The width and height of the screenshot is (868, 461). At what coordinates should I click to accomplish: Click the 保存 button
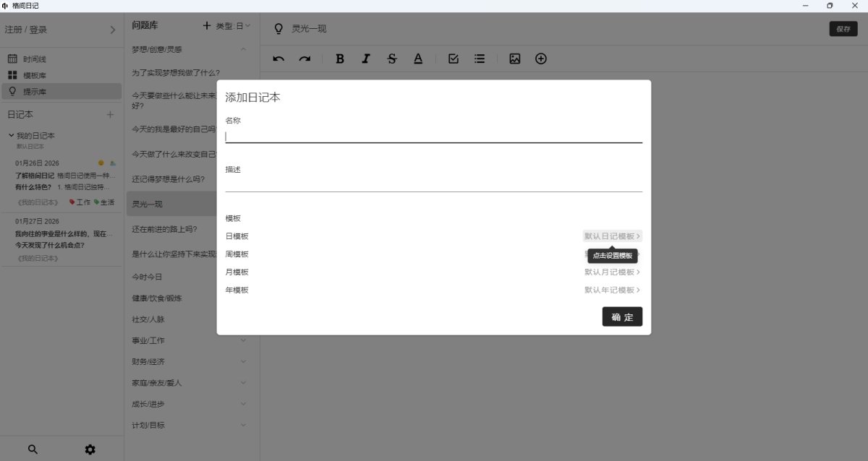tap(843, 29)
